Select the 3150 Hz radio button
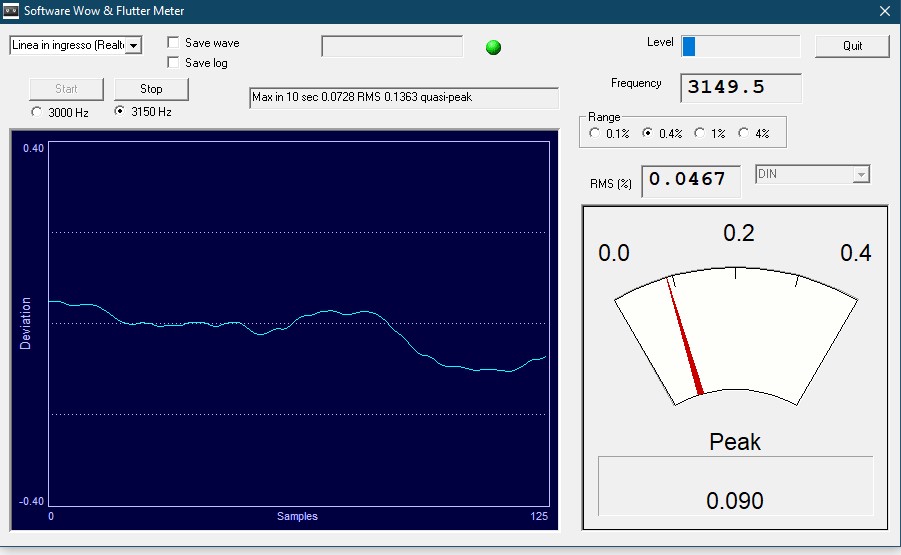 (120, 111)
